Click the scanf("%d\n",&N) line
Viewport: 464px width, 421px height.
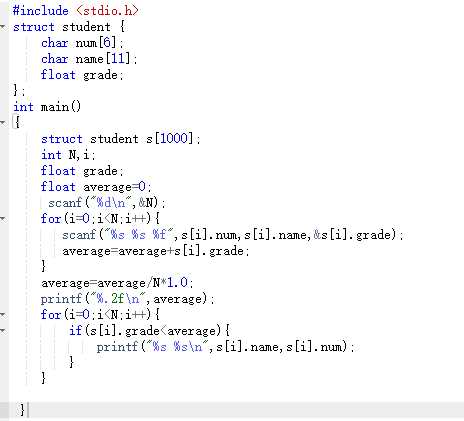click(x=107, y=203)
